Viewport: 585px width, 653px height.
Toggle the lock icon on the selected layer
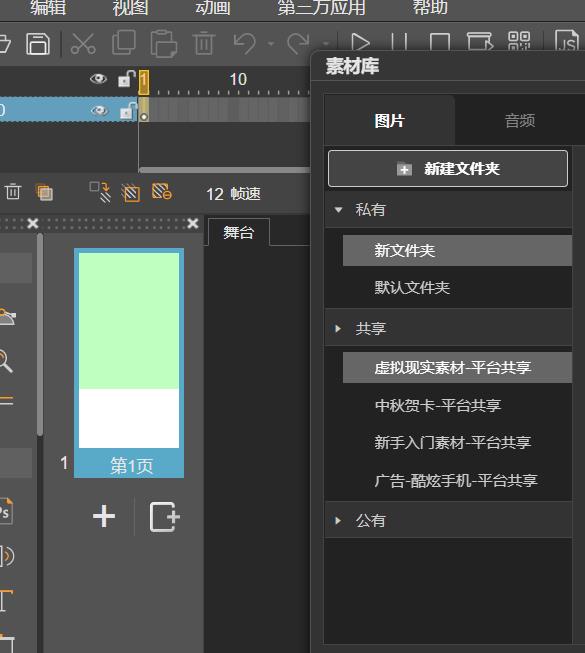point(127,111)
